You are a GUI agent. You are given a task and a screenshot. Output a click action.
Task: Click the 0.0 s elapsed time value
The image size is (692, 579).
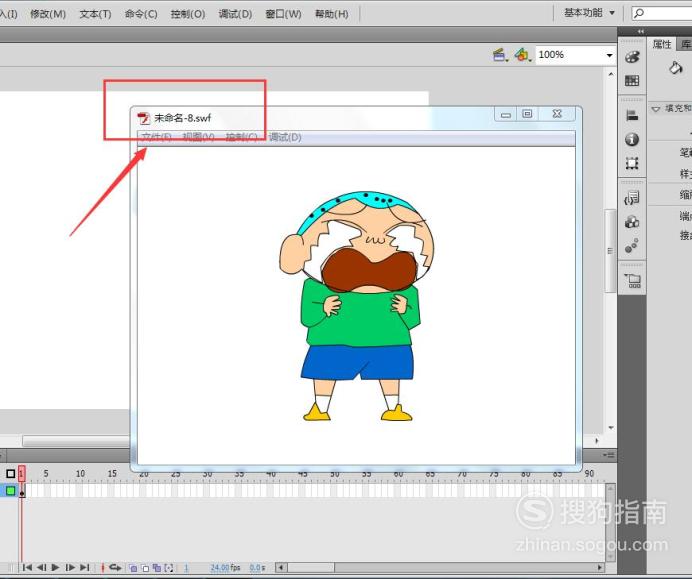tap(257, 568)
